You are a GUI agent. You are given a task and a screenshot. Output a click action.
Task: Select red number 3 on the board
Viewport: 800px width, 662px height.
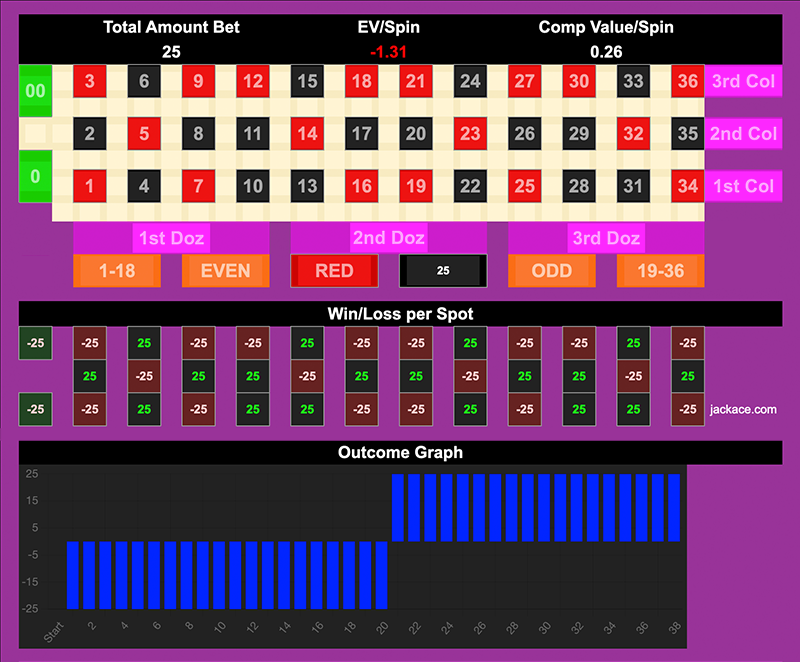tap(90, 82)
